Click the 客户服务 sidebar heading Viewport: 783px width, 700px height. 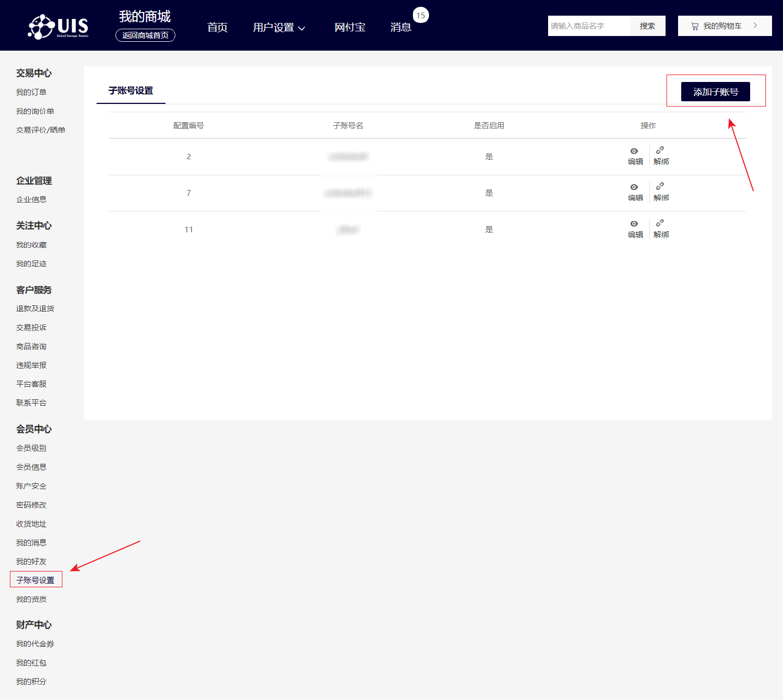34,290
